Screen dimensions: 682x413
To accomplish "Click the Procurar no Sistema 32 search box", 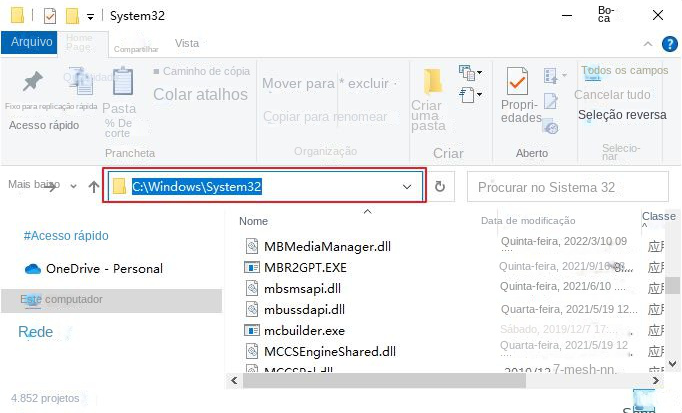I will [568, 187].
